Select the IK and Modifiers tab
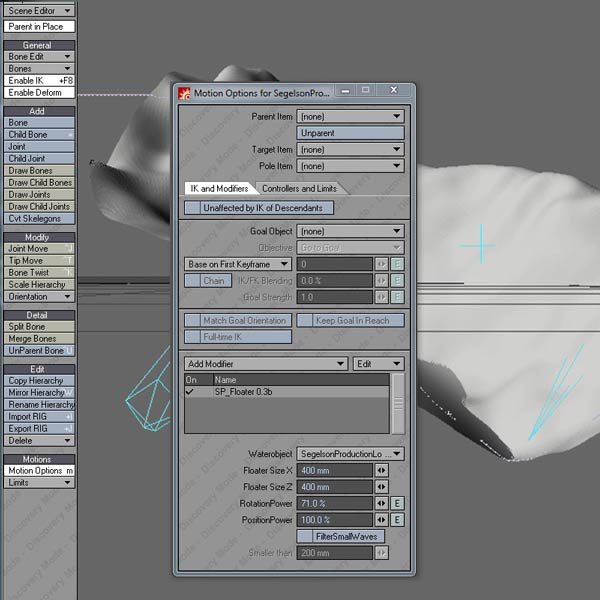Screen dimensions: 600x600 (x=218, y=188)
